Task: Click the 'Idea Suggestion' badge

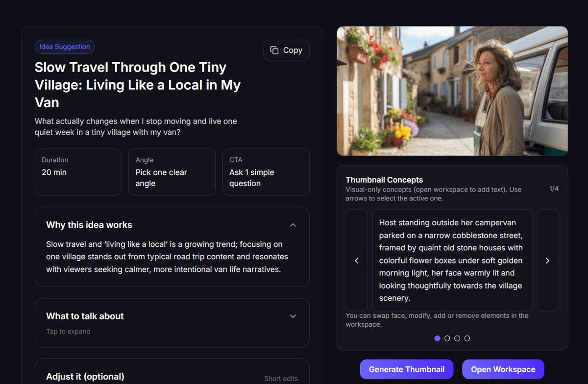Action: (x=65, y=47)
